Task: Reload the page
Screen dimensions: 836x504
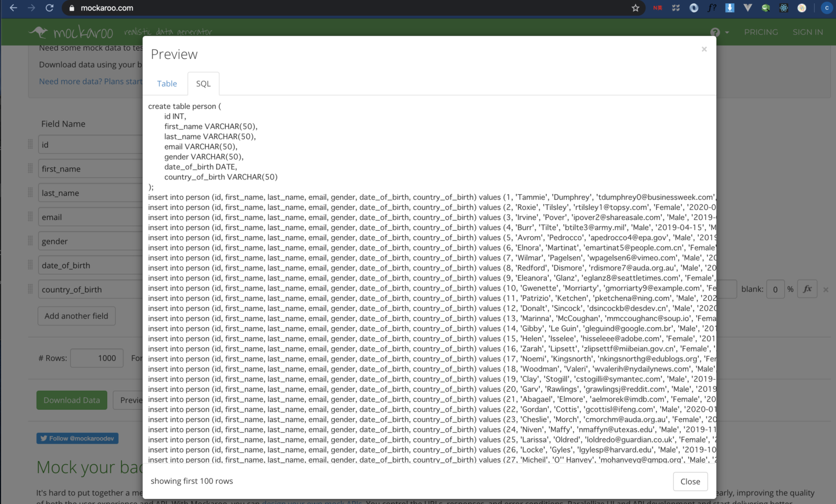Action: pyautogui.click(x=50, y=8)
